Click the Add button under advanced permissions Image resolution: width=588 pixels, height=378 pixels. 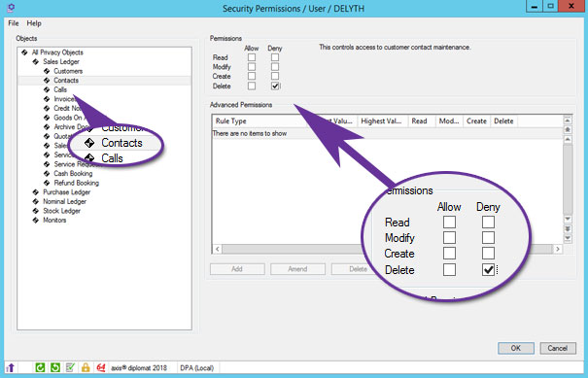237,269
